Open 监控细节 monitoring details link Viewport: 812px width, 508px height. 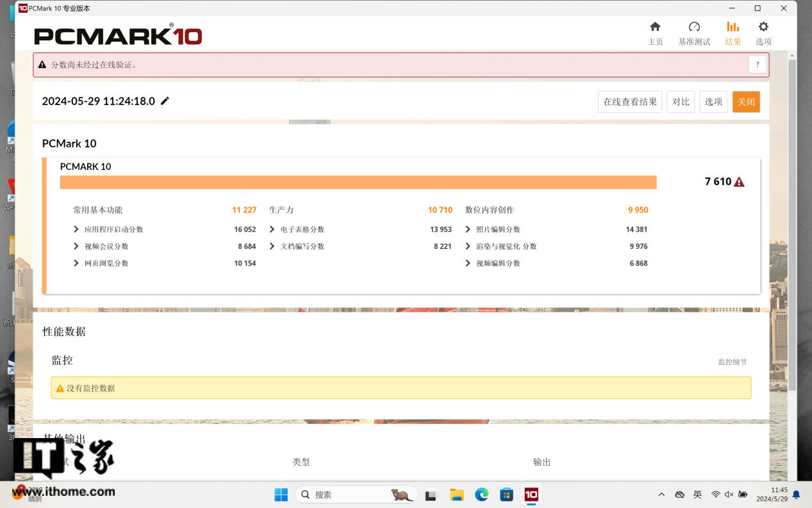(732, 362)
